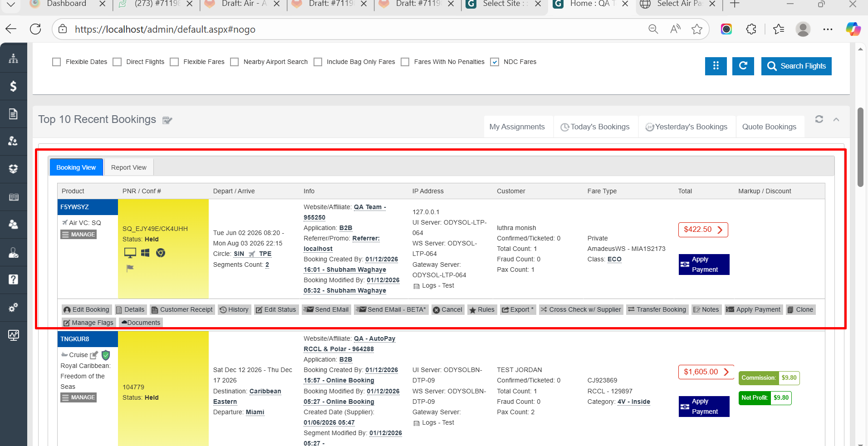
Task: Open My Assignments tab
Action: click(x=517, y=127)
